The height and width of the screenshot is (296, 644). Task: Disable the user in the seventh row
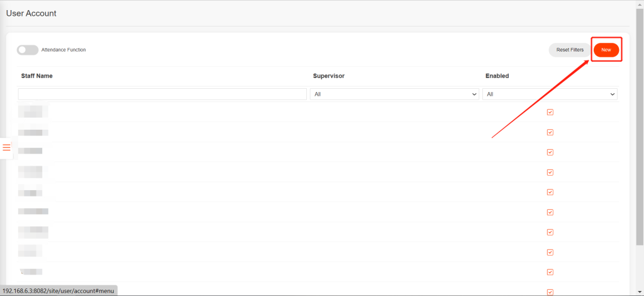(550, 232)
